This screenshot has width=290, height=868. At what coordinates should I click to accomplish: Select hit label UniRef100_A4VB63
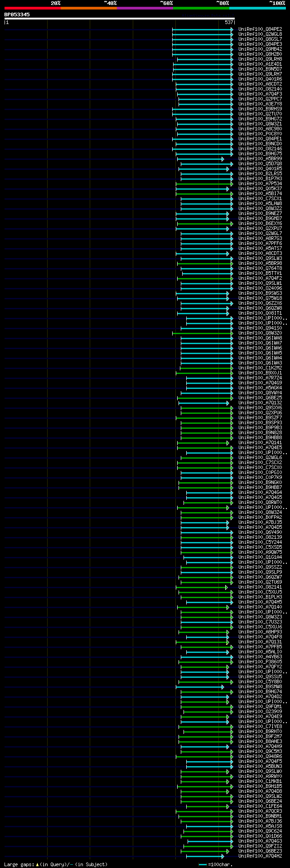point(260,657)
